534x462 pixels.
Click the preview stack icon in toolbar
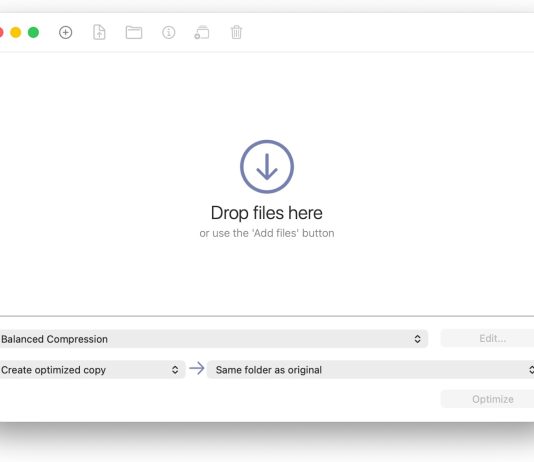pyautogui.click(x=202, y=32)
